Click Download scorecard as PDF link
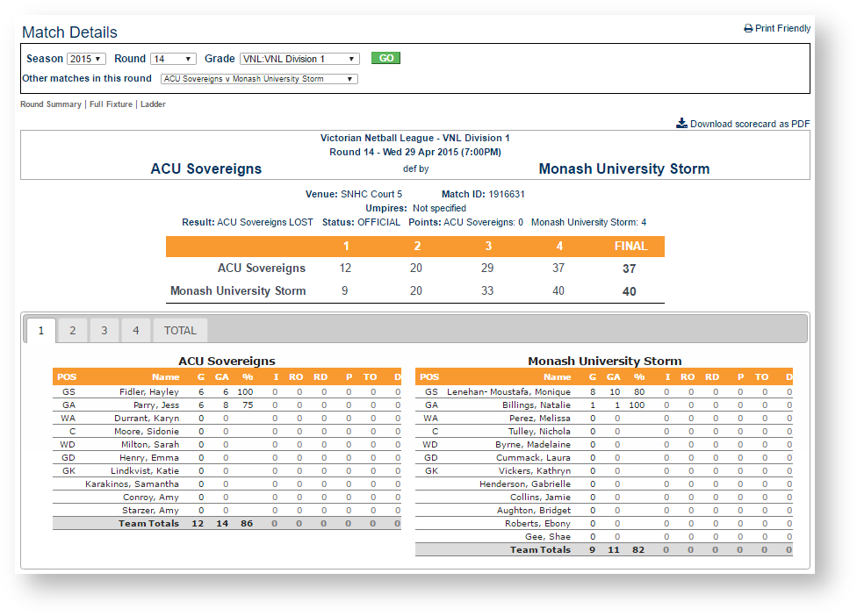 pyautogui.click(x=750, y=124)
